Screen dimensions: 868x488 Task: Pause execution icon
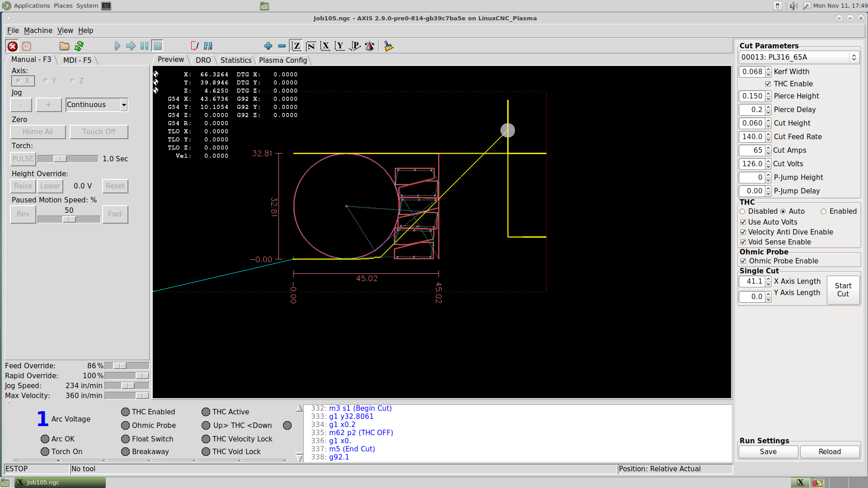click(144, 46)
